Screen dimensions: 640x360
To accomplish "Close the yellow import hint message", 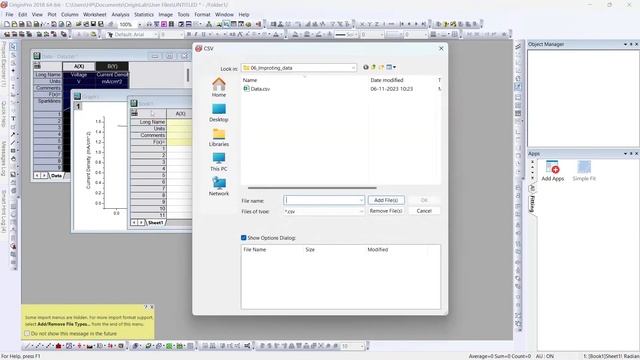I will [x=152, y=307].
